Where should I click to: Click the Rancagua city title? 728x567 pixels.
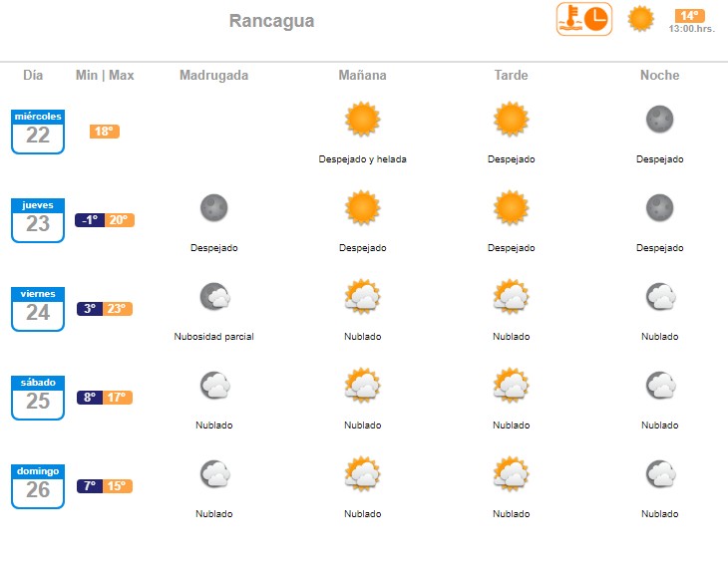click(271, 21)
